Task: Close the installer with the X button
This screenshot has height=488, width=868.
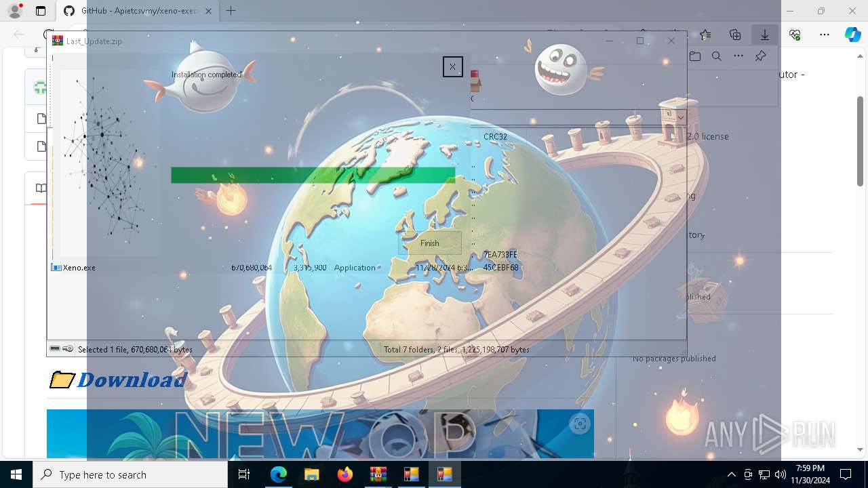Action: pos(452,66)
